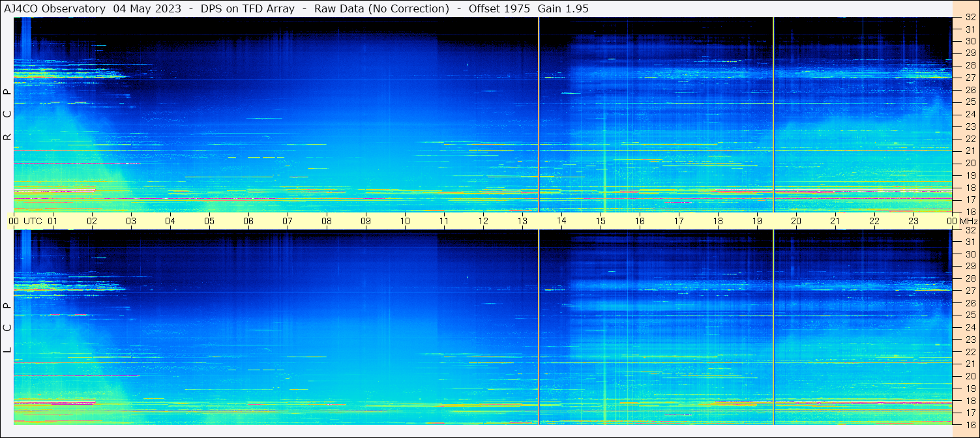Select hour "04" on the UTC axis
The image size is (980, 438).
(x=170, y=221)
